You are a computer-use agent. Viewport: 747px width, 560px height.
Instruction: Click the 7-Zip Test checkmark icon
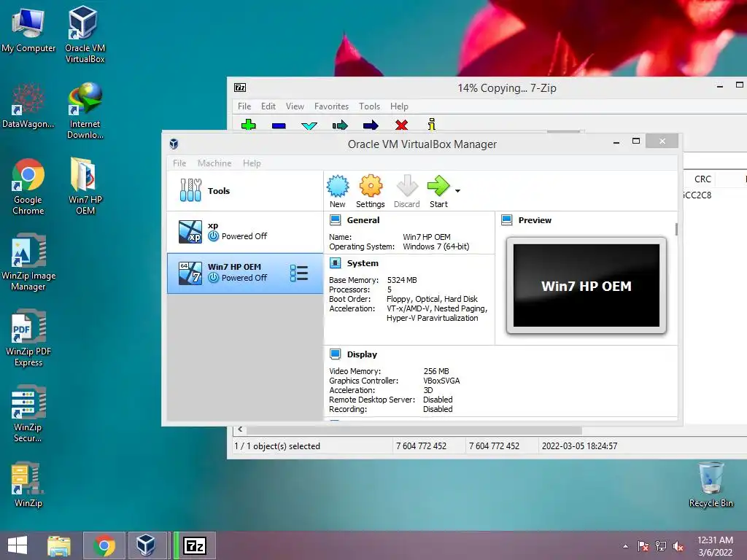point(309,125)
